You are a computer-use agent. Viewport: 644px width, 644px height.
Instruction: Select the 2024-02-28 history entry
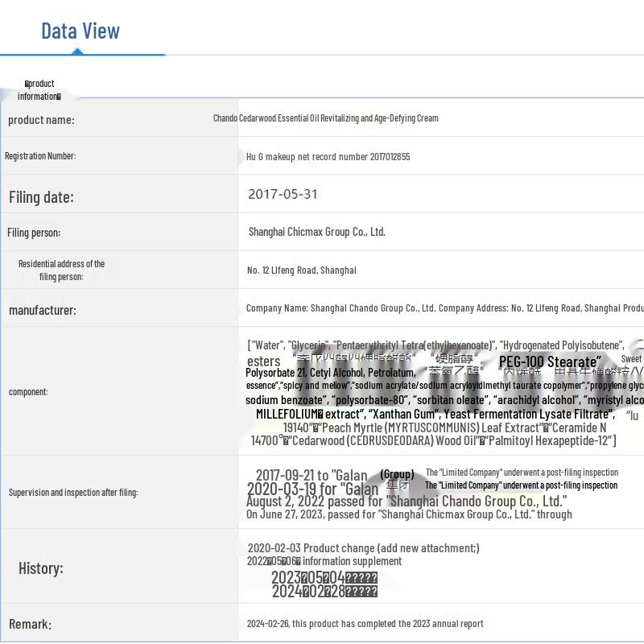(x=324, y=591)
